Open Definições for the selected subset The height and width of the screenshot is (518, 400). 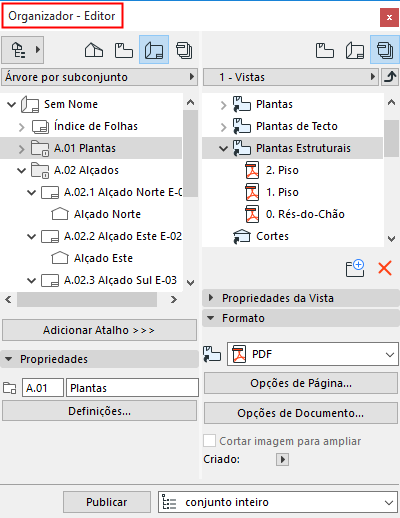point(99,411)
